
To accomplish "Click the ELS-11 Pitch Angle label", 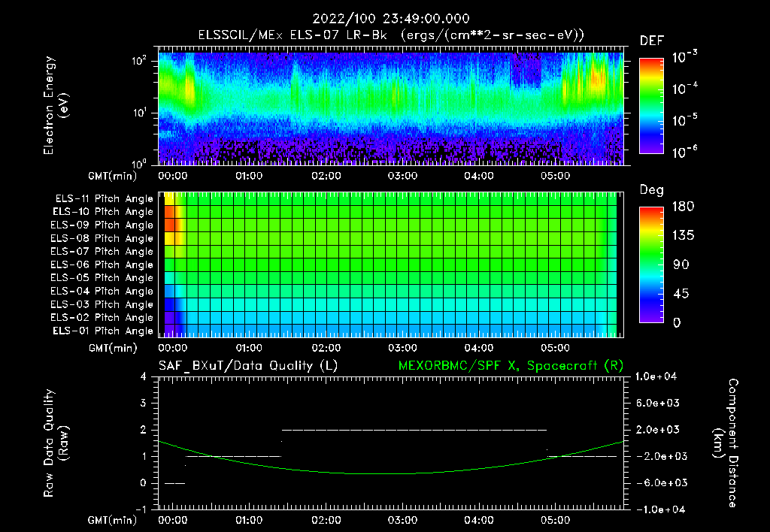I will coord(104,199).
